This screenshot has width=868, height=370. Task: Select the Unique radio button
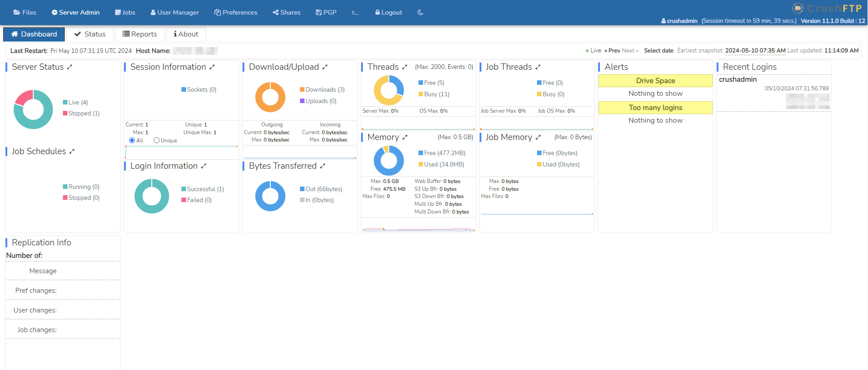tap(156, 141)
